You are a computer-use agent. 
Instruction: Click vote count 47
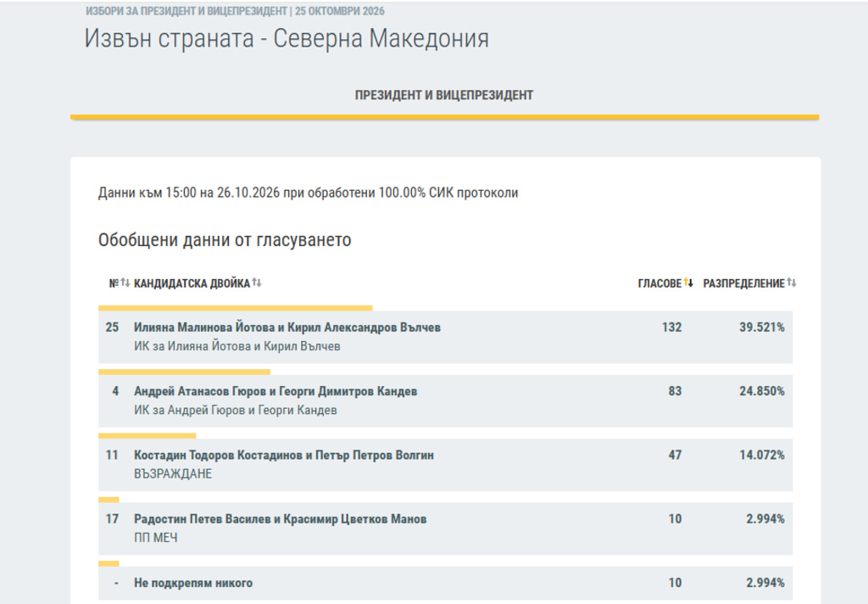tap(675, 455)
